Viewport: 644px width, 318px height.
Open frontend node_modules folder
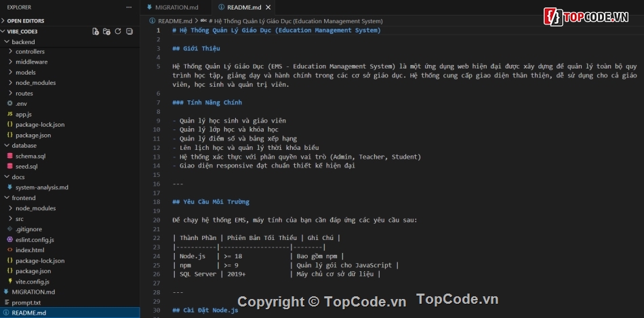(x=35, y=208)
